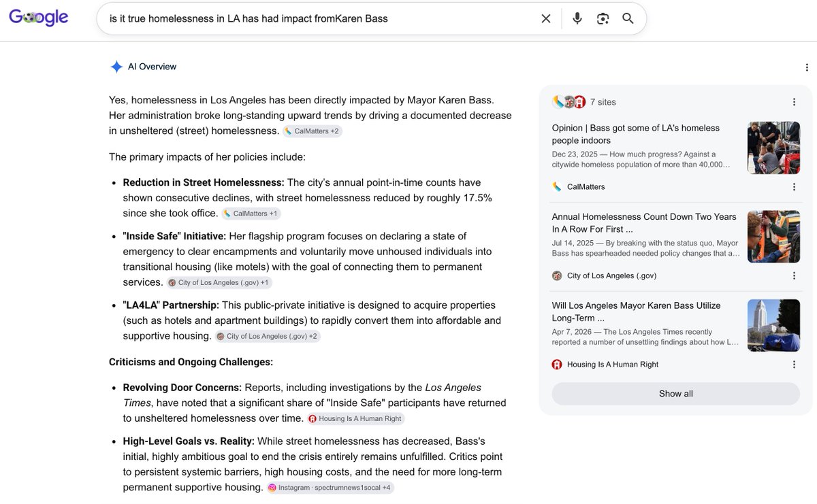
Task: Click 'High-Level Goals vs. Reality:' bold text
Action: coord(189,441)
